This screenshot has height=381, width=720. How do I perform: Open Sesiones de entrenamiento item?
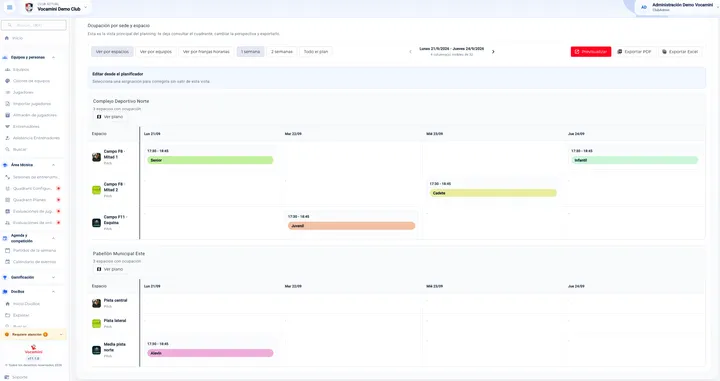click(x=32, y=177)
